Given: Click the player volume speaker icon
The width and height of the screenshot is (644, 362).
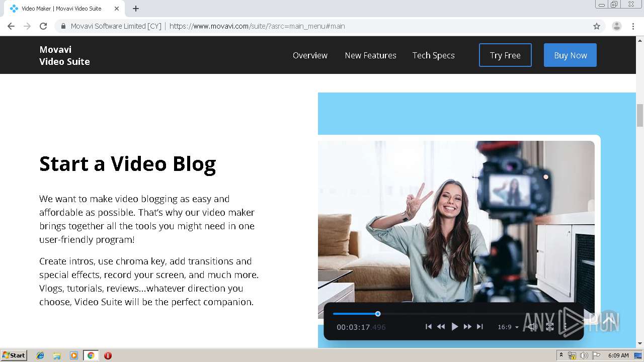Looking at the screenshot, I should click(x=533, y=327).
